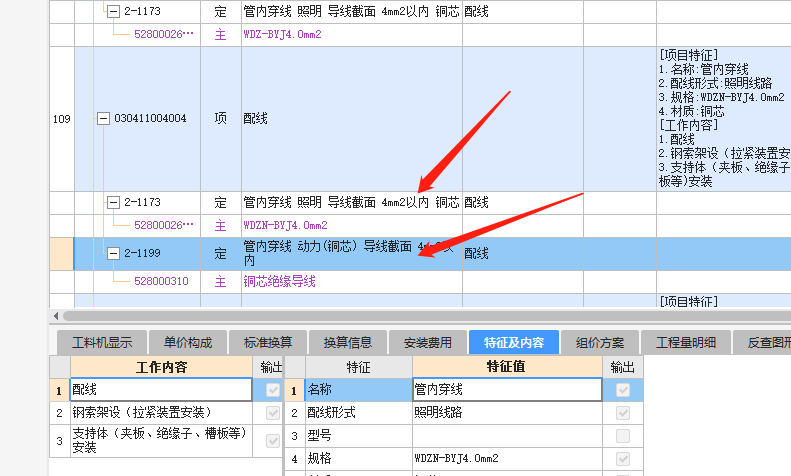This screenshot has height=476, width=791.
Task: Click 特征 column header
Action: tap(359, 367)
